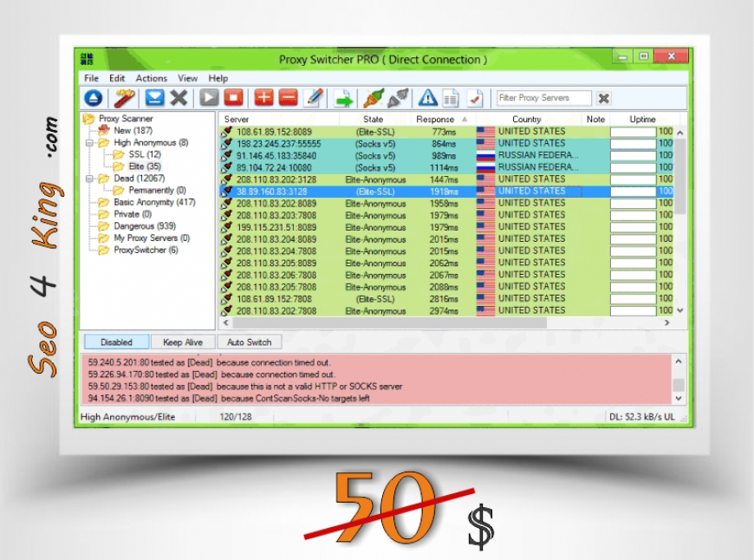Edit proxy with the pencil icon
Viewport: 754px width, 560px height.
tap(314, 98)
